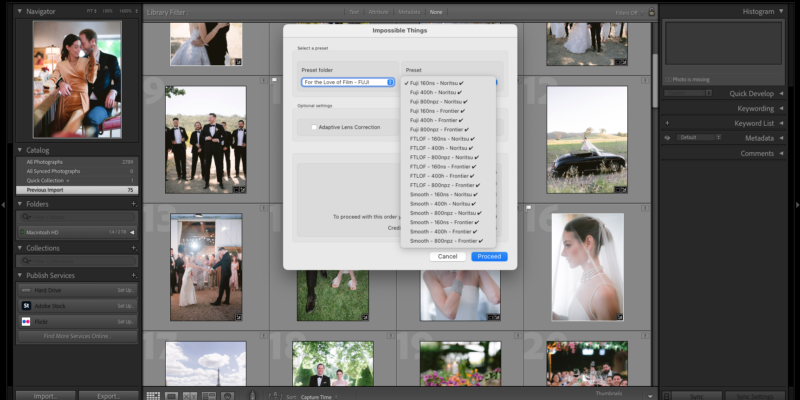Collapse the Folders panel triangle

pos(20,204)
